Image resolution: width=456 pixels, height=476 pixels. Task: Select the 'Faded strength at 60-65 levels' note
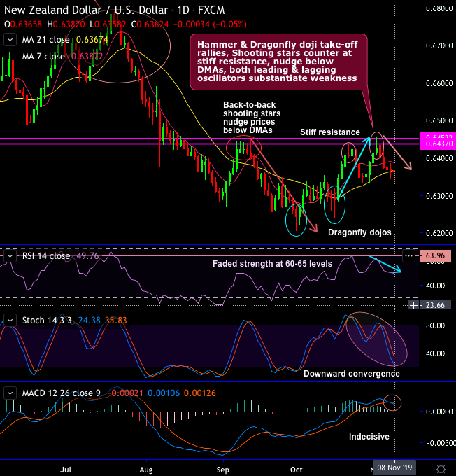point(272,264)
